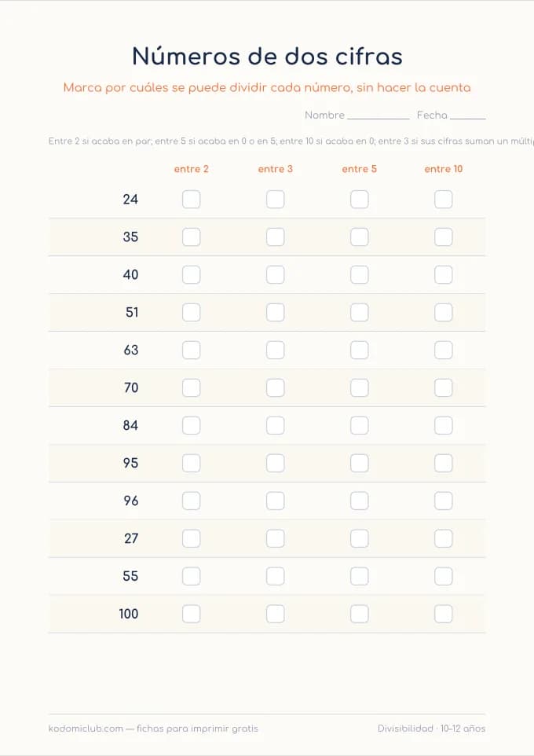
Task: Tick the 'entre 3' checkbox for 63
Action: click(275, 350)
